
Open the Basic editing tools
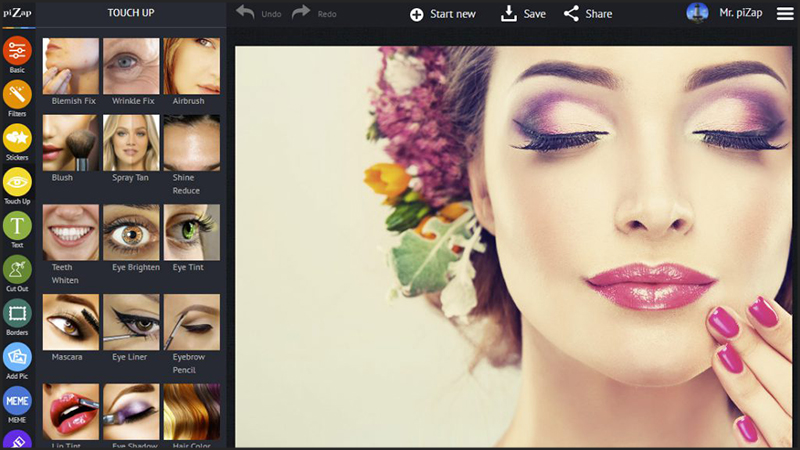[17, 51]
